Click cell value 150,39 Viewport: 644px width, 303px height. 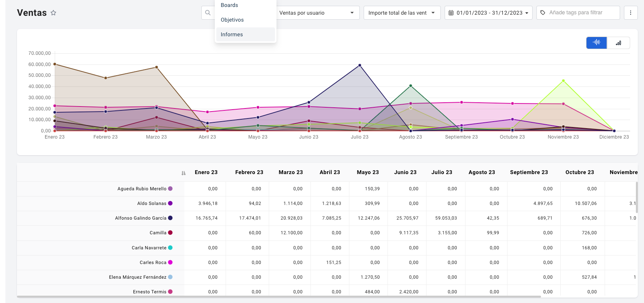pyautogui.click(x=372, y=189)
